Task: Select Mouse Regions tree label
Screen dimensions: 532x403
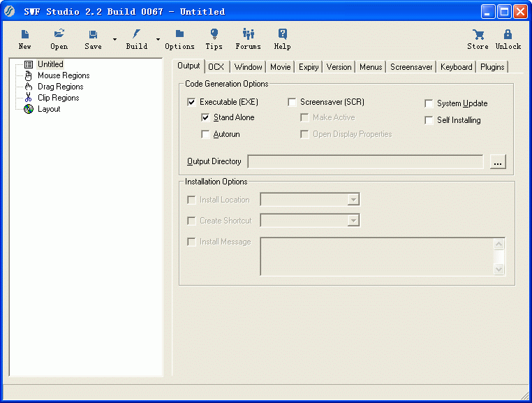Action: (64, 75)
